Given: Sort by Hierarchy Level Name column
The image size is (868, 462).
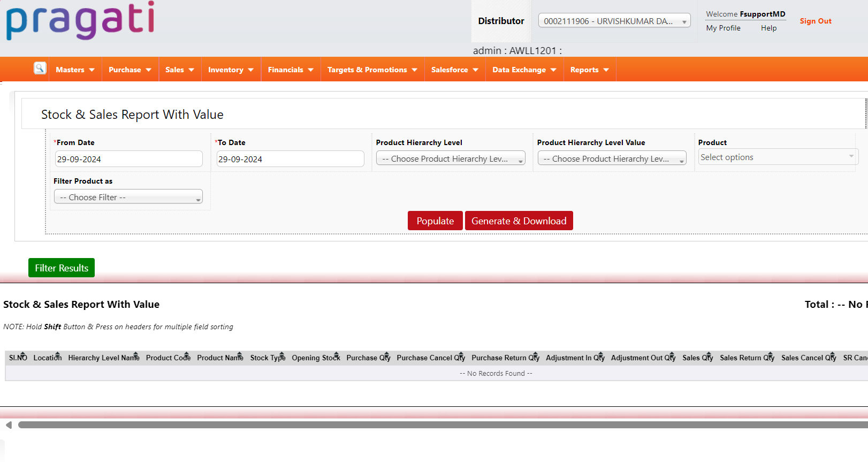Looking at the screenshot, I should click(104, 358).
